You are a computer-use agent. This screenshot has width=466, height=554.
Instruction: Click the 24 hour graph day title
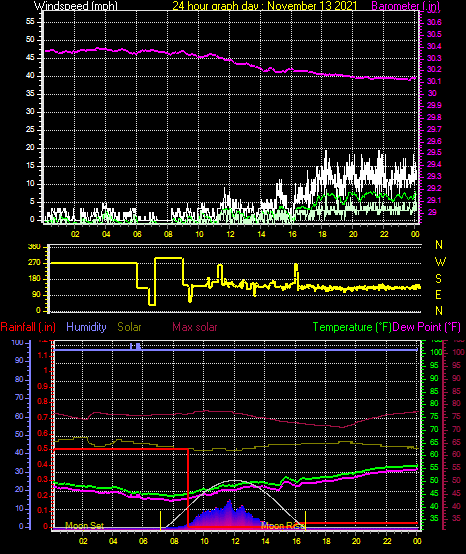[x=265, y=6]
